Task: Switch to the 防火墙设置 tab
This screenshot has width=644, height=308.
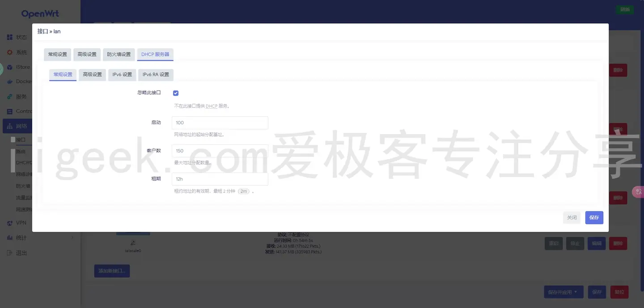Action: coord(118,54)
